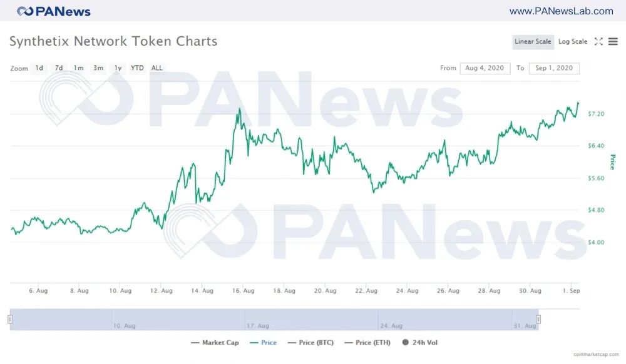This screenshot has height=364, width=626.
Task: Open the chart hamburger menu
Action: (x=613, y=42)
